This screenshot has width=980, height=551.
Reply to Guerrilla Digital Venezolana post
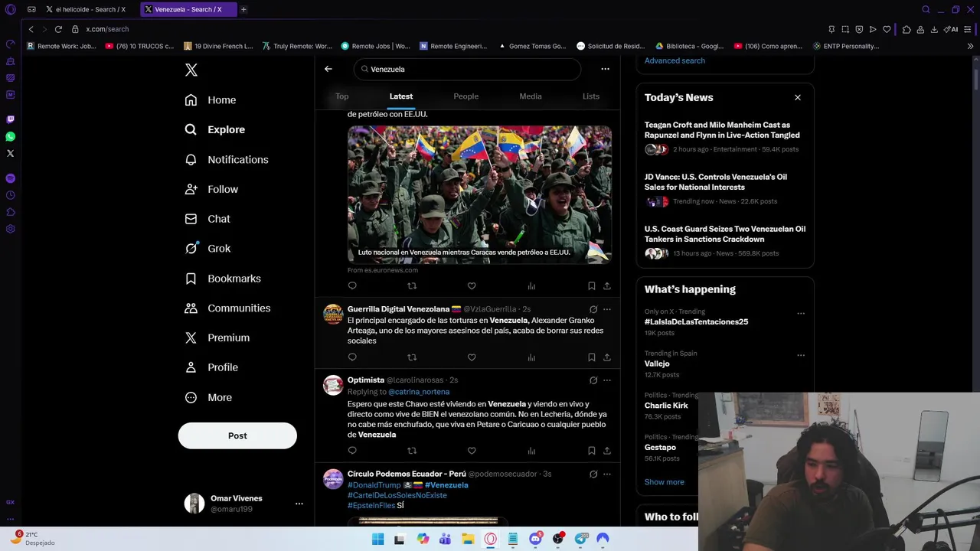pos(352,357)
